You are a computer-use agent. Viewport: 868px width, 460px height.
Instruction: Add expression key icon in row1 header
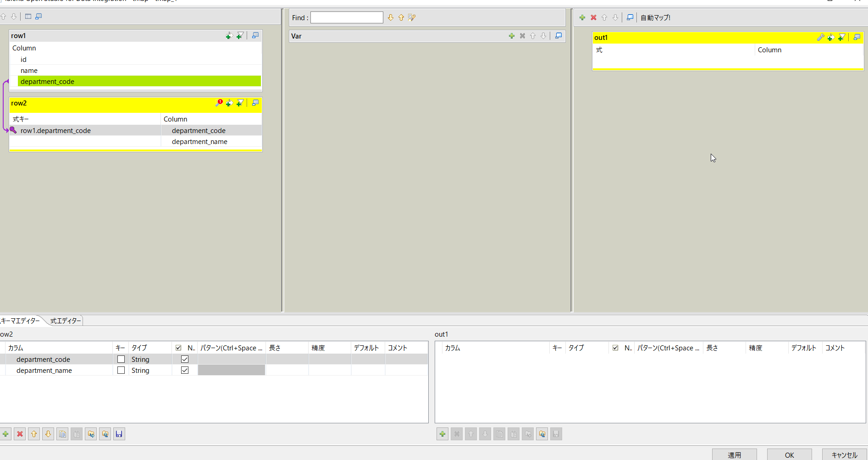tap(229, 36)
